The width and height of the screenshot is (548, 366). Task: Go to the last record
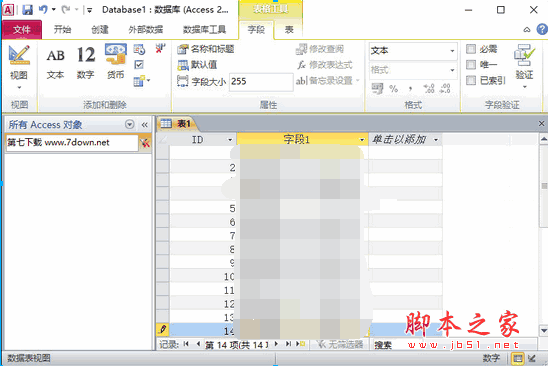point(288,344)
